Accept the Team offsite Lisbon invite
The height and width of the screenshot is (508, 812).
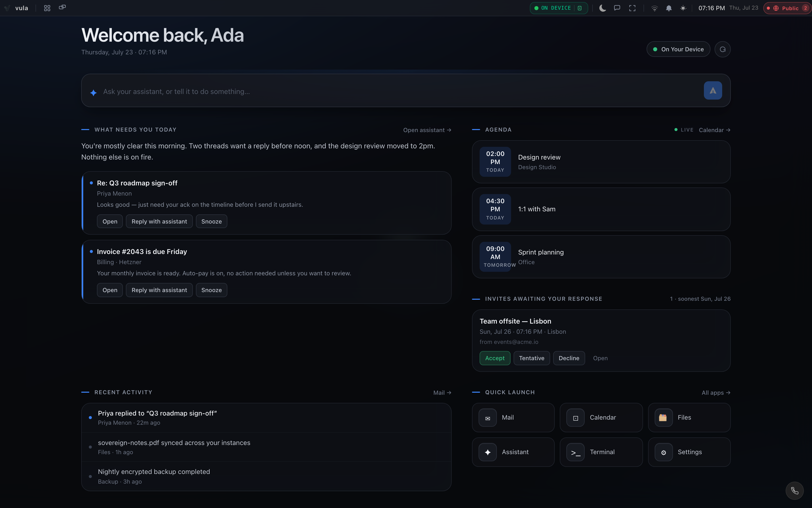[x=495, y=358]
